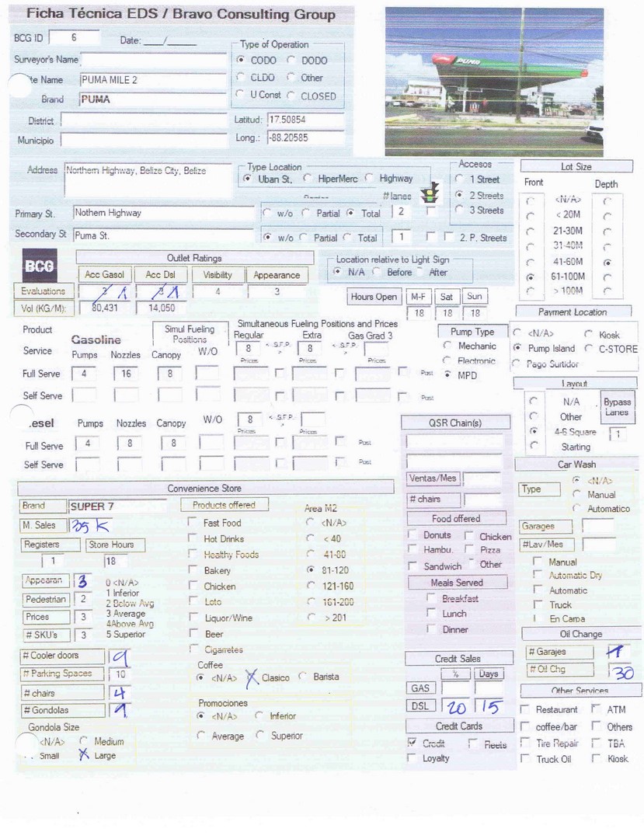Check the Breakfast meal checkbox
This screenshot has height=839, width=644.
(431, 597)
